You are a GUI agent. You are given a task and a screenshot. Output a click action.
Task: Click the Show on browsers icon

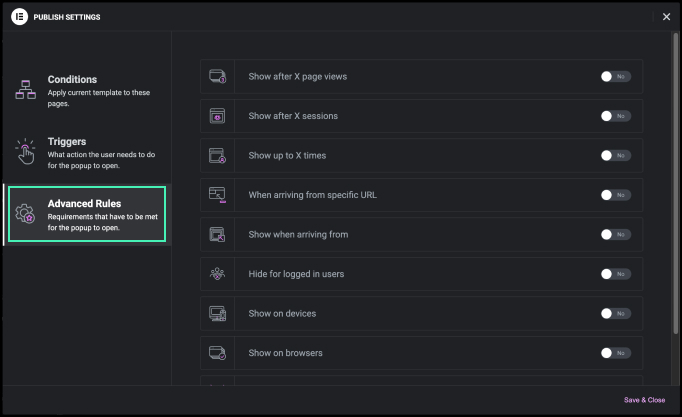[x=217, y=353]
